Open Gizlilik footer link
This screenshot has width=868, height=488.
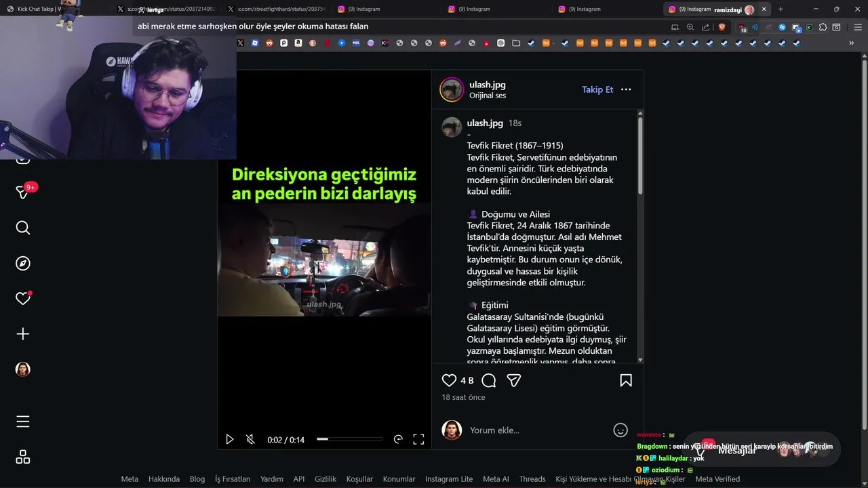point(325,479)
